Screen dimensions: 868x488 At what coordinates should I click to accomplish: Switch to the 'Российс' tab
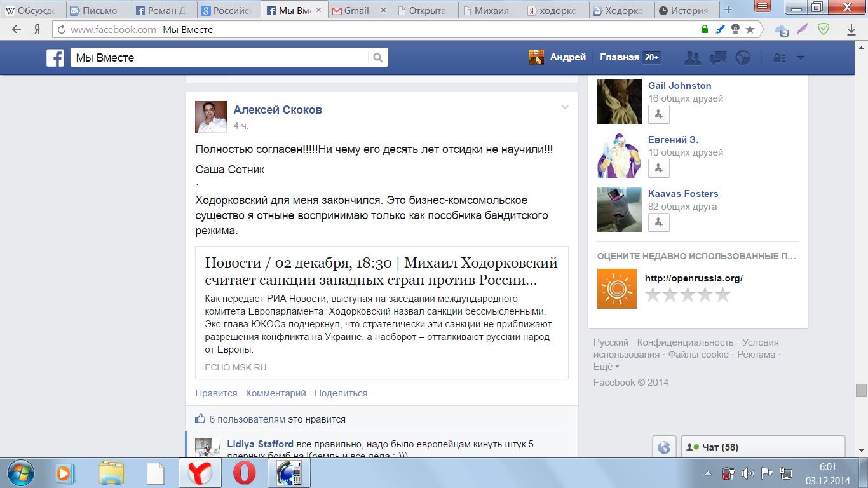[229, 10]
